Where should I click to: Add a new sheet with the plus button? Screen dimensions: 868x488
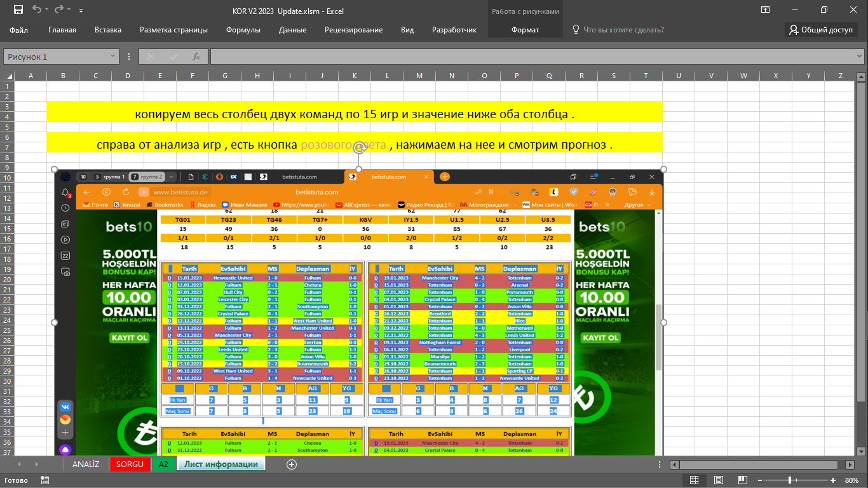pos(292,464)
